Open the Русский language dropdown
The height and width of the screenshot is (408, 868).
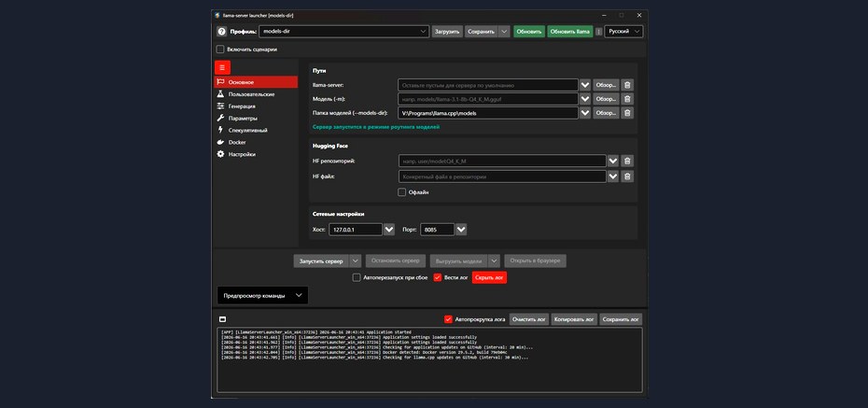tap(623, 32)
